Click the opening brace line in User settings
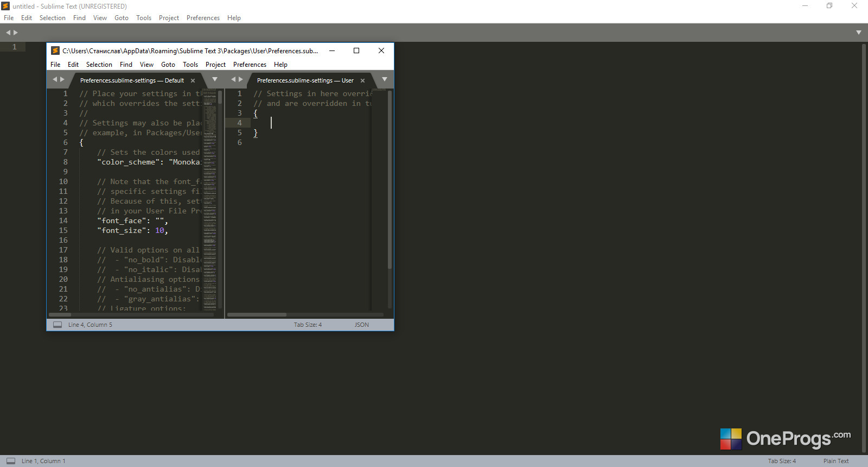Screen dimensions: 868x467 (256, 113)
